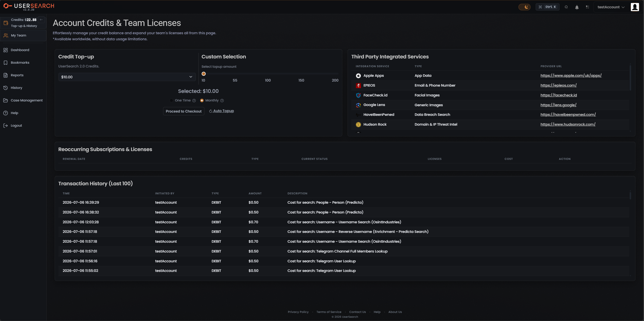Click the EPIEOS service icon
644x321 pixels.
pyautogui.click(x=358, y=85)
